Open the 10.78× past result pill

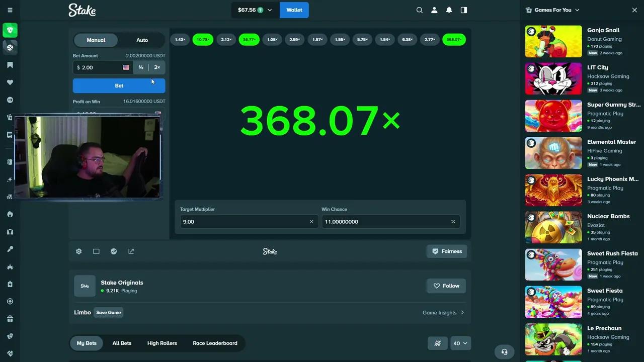tap(203, 40)
